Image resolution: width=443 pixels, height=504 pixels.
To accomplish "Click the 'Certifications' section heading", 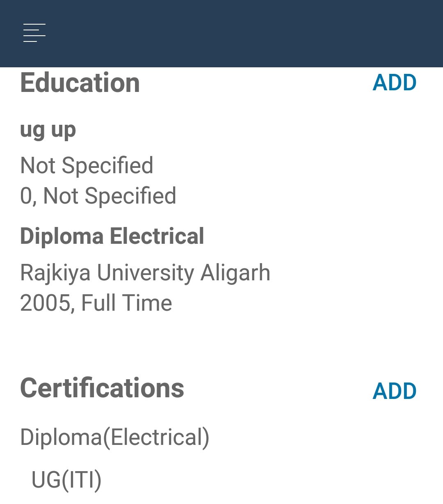I will coord(102,388).
